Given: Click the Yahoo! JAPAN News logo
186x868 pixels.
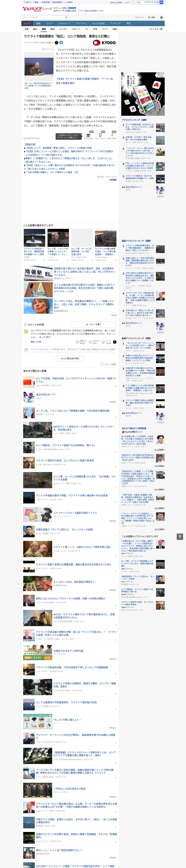Looking at the screenshot, I should click(x=37, y=9).
